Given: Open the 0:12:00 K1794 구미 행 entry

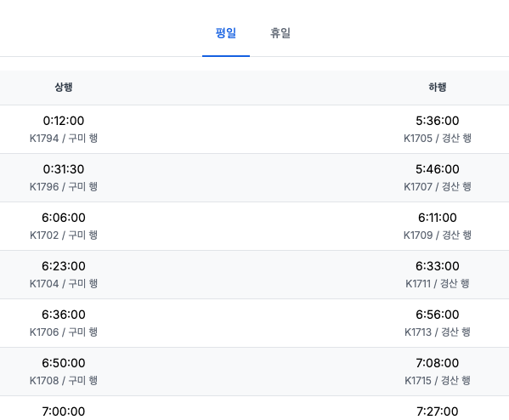Looking at the screenshot, I should pos(64,129).
